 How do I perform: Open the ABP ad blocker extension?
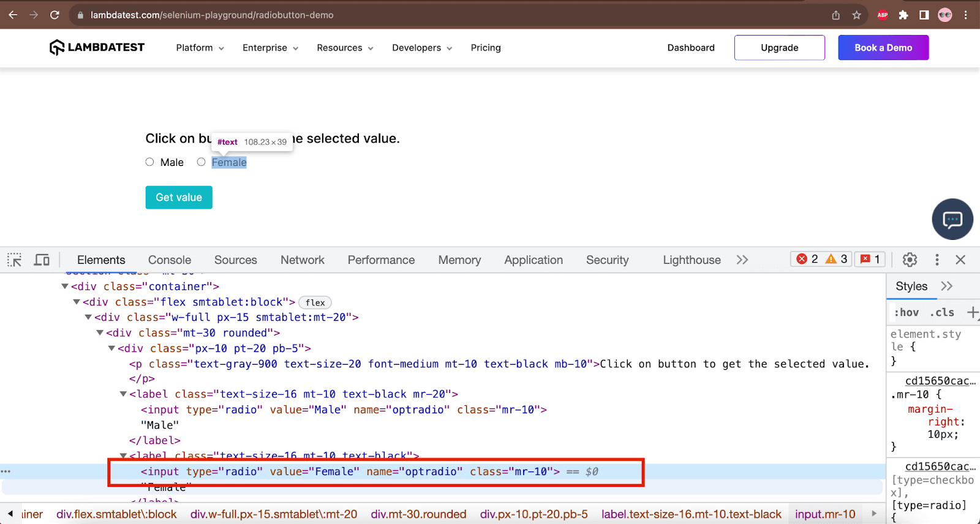click(x=883, y=15)
